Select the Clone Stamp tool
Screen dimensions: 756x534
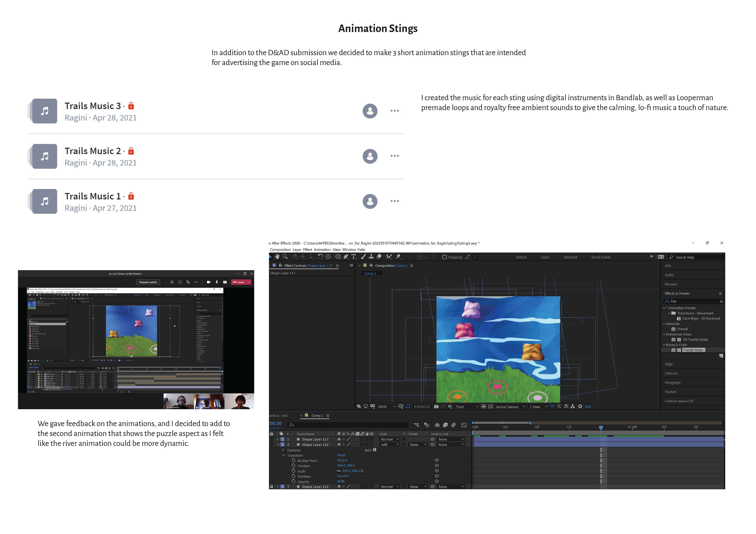click(x=371, y=257)
